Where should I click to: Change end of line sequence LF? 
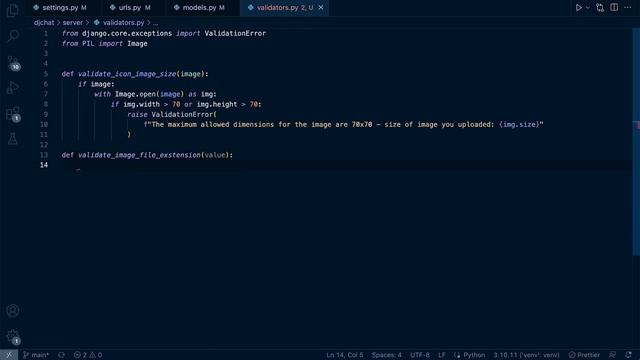click(x=442, y=355)
